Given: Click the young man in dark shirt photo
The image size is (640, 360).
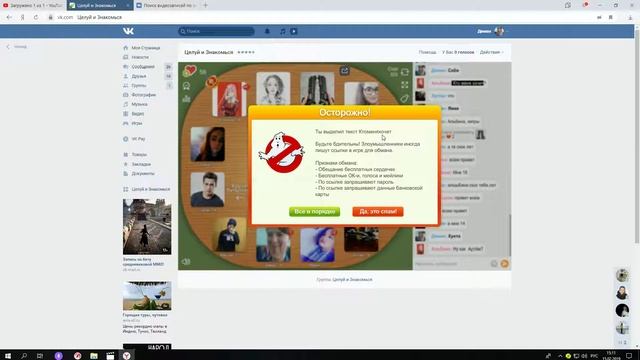Looking at the screenshot, I should tap(207, 189).
